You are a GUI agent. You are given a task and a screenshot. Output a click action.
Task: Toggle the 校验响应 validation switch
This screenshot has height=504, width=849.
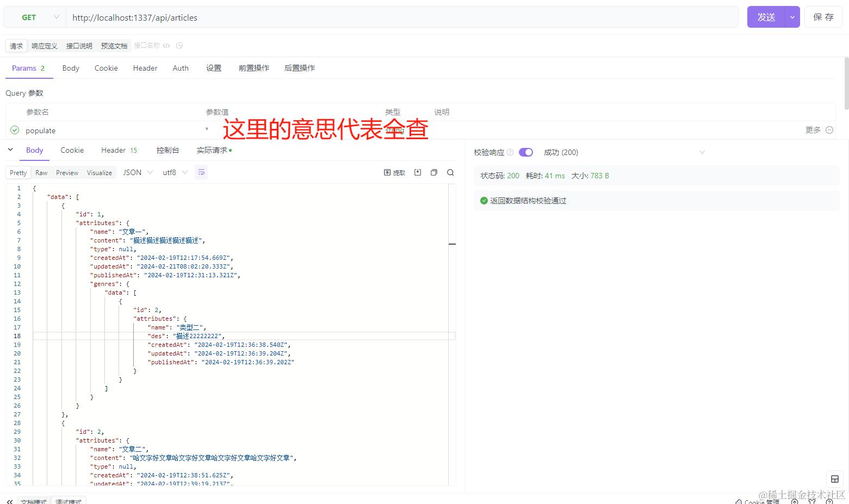point(526,152)
